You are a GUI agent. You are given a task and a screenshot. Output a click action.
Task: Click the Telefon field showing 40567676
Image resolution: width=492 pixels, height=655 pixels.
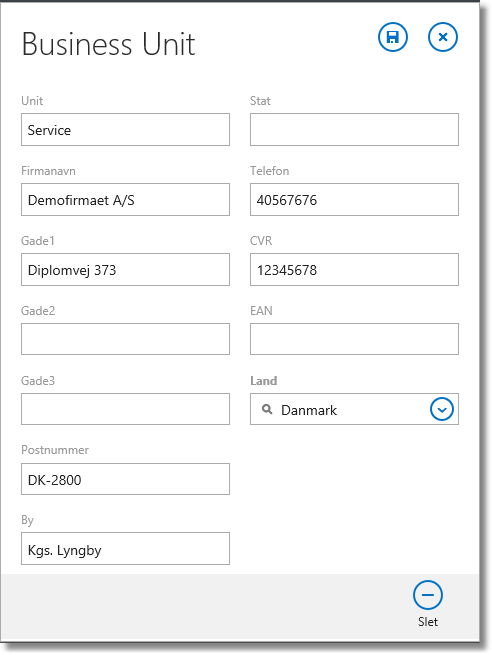point(354,200)
